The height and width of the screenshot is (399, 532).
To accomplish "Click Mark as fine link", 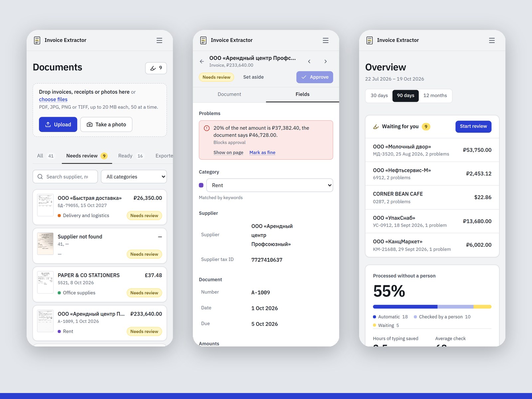I will (x=262, y=152).
